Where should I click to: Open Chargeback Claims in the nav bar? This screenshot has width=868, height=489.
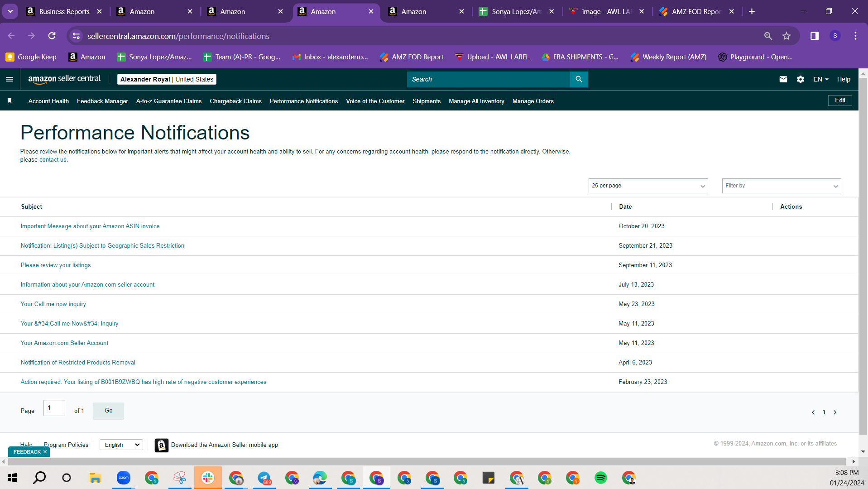pos(235,101)
